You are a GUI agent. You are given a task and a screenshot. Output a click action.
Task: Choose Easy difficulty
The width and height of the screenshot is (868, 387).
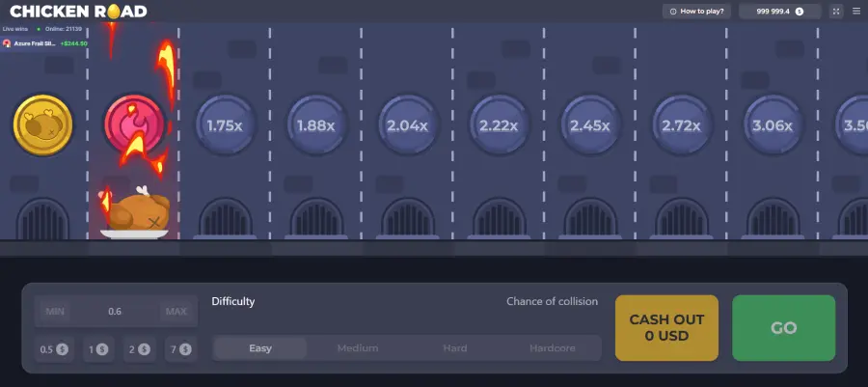[260, 348]
